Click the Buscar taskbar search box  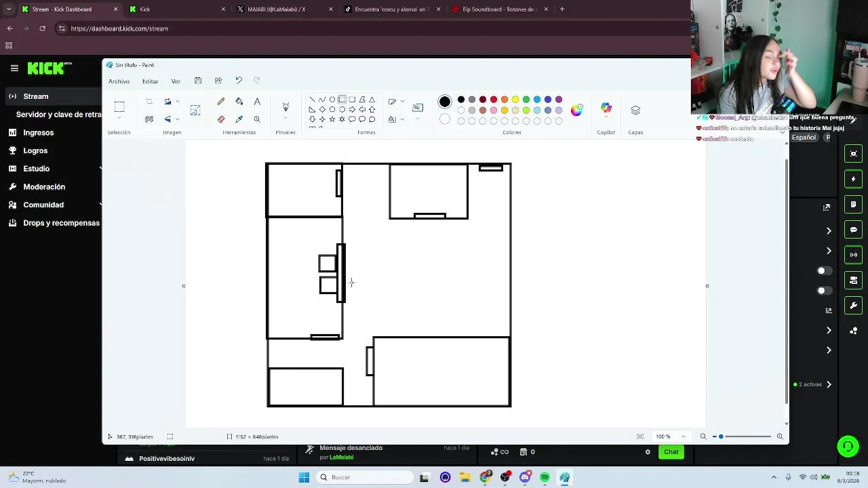tap(366, 477)
